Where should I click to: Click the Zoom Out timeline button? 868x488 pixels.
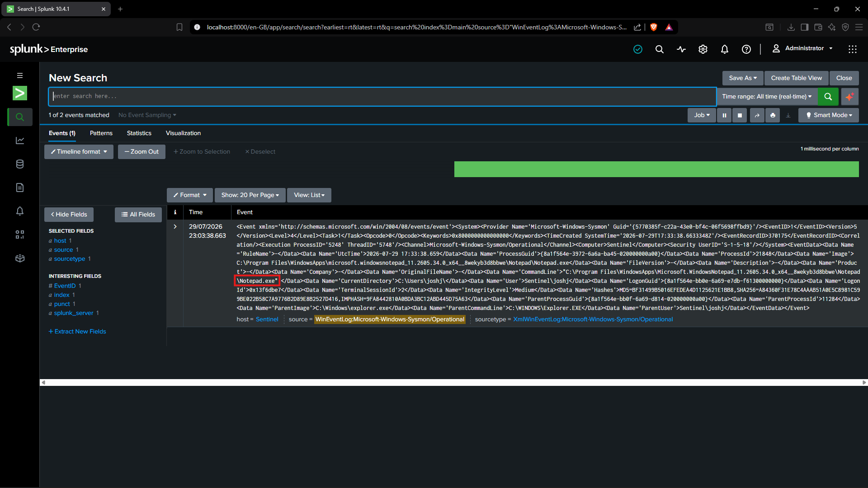pos(142,151)
